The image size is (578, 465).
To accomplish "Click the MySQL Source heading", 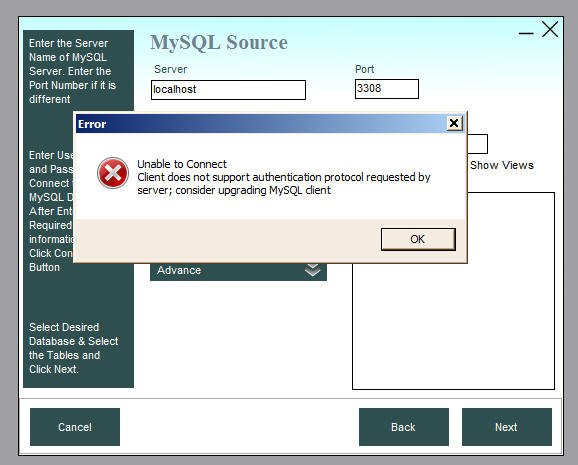I will coord(219,42).
